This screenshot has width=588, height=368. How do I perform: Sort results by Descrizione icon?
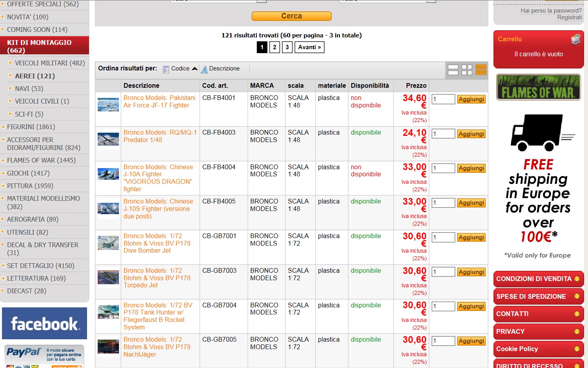204,69
